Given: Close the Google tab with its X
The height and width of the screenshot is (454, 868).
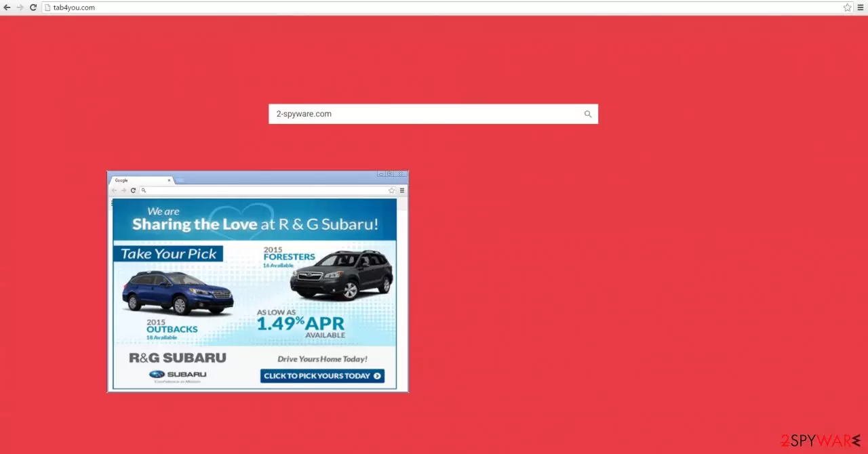Looking at the screenshot, I should click(170, 180).
